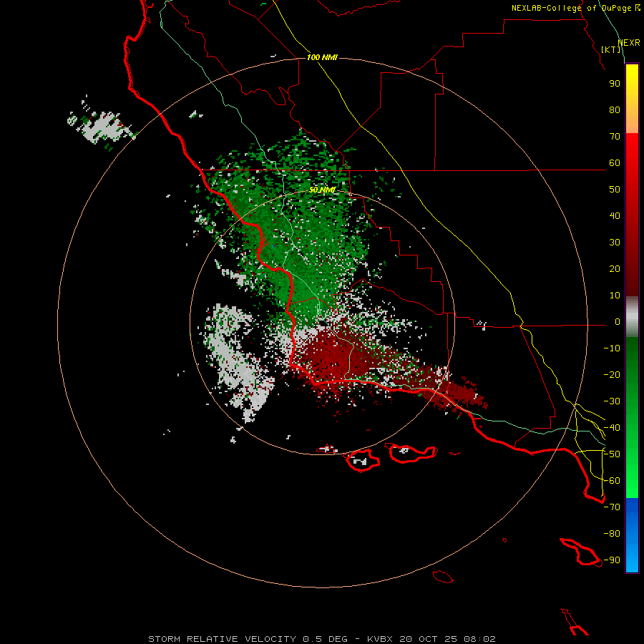The width and height of the screenshot is (644, 644).
Task: Click the 30 value on the velocity scale
Action: click(x=615, y=243)
